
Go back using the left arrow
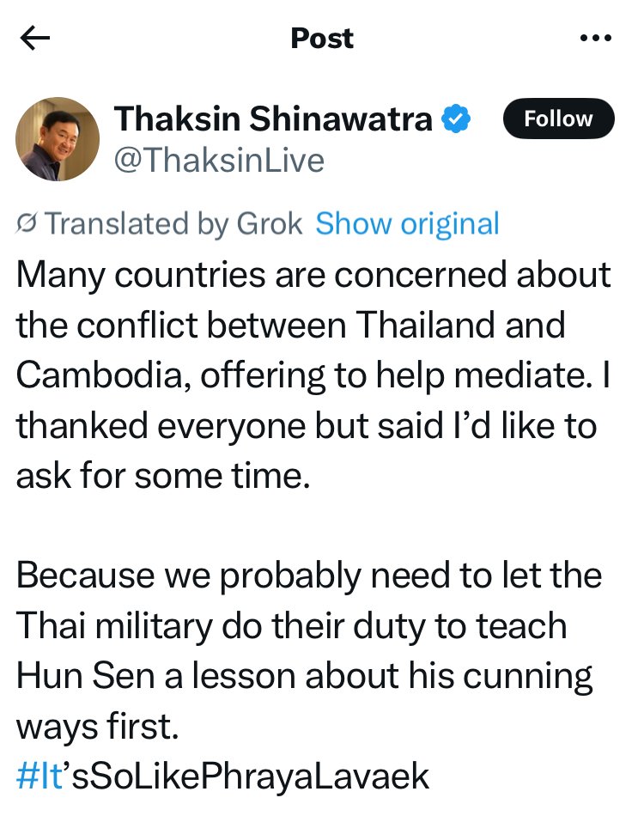pyautogui.click(x=35, y=38)
